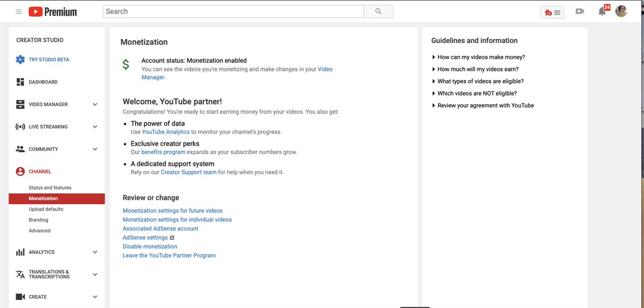
Task: Select the highlighted Monetization item
Action: [x=56, y=198]
